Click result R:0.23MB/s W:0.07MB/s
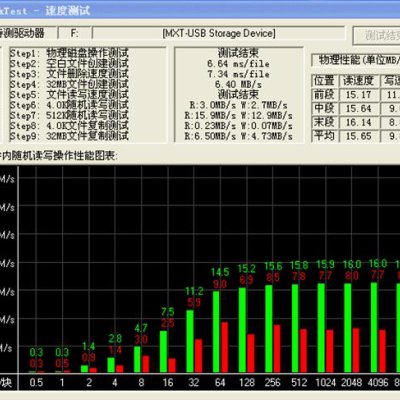 [x=238, y=126]
